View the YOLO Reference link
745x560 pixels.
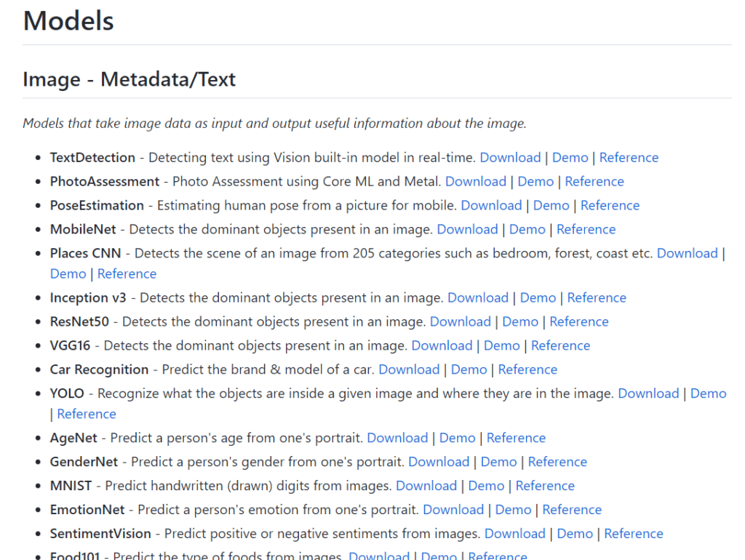[87, 414]
